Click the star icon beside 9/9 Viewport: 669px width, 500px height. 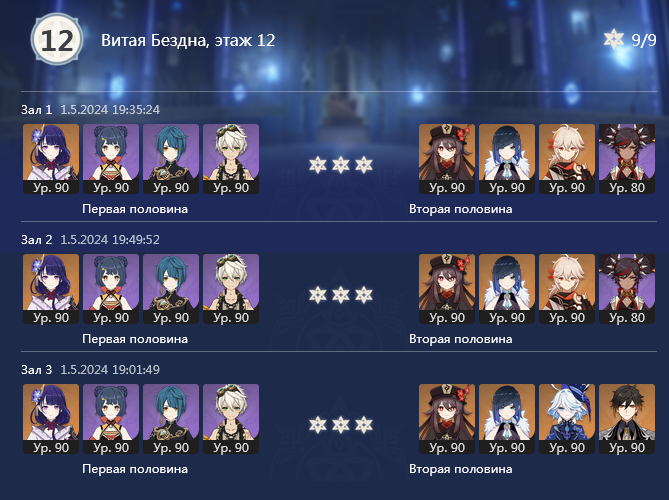[614, 39]
